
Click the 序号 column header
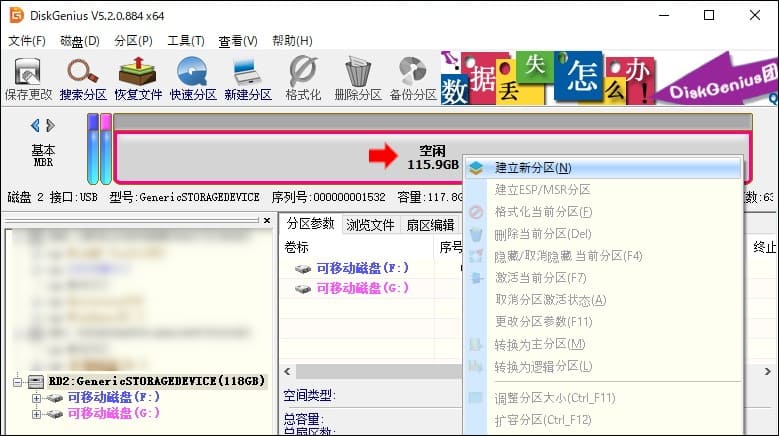point(451,247)
